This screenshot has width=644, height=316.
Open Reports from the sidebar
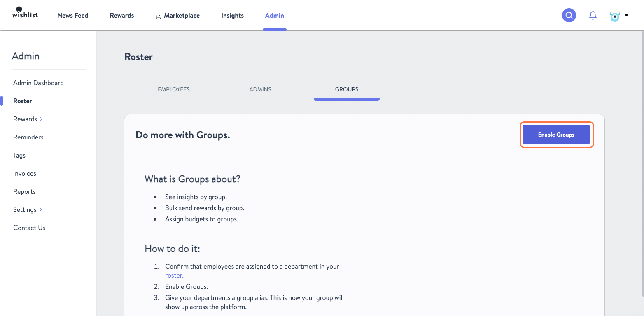pyautogui.click(x=24, y=191)
